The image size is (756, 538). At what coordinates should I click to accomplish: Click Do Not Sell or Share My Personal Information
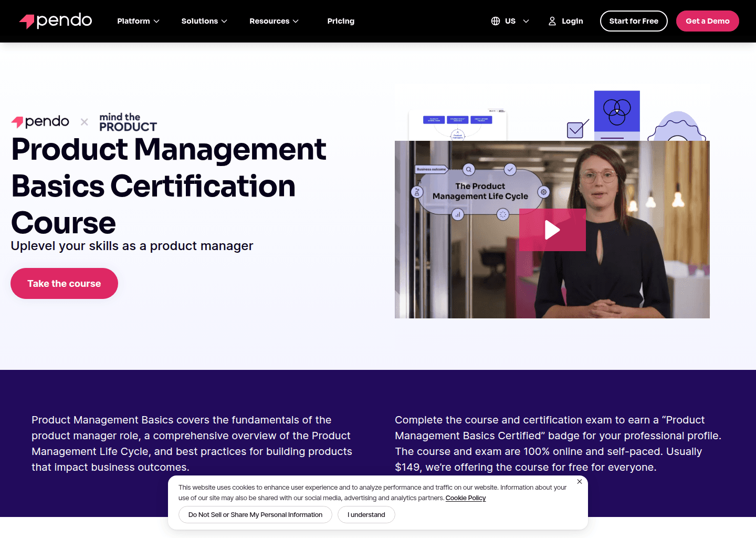(255, 514)
